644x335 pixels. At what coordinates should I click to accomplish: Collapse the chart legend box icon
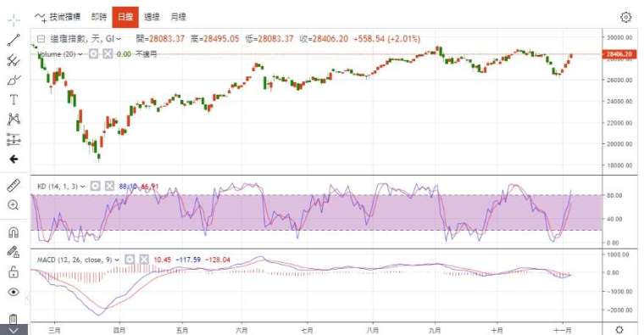click(x=41, y=39)
